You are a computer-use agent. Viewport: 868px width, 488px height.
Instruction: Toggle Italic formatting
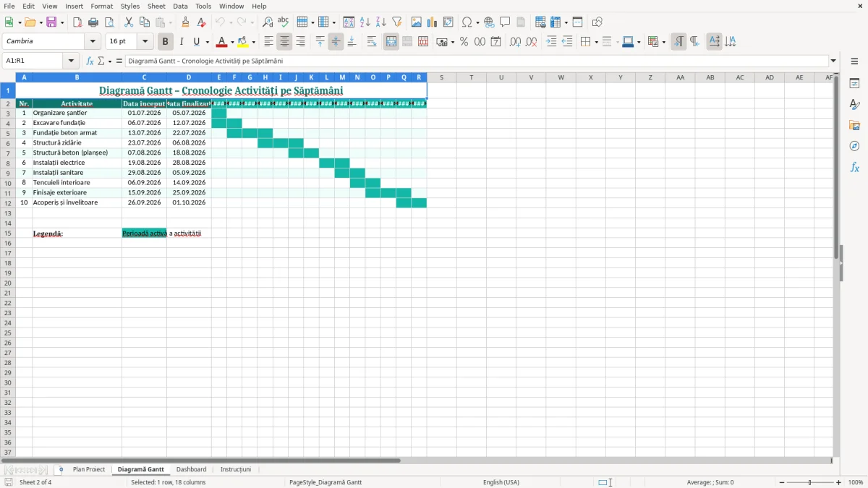[182, 42]
